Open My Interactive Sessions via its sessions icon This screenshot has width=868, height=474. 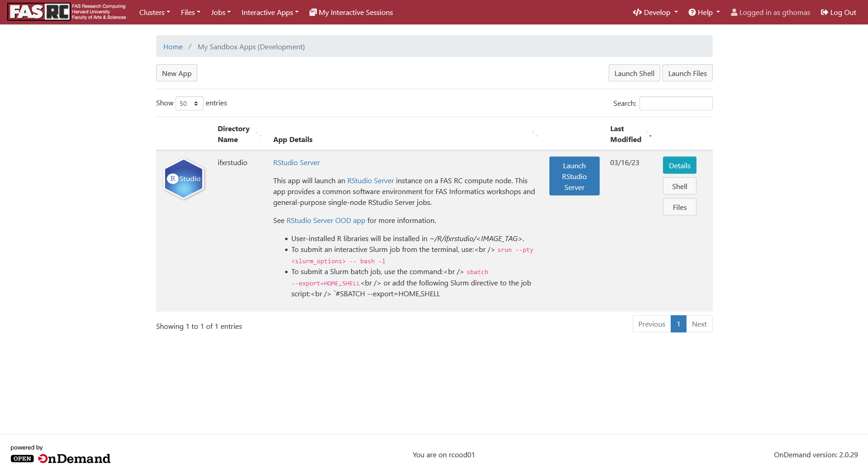point(313,12)
